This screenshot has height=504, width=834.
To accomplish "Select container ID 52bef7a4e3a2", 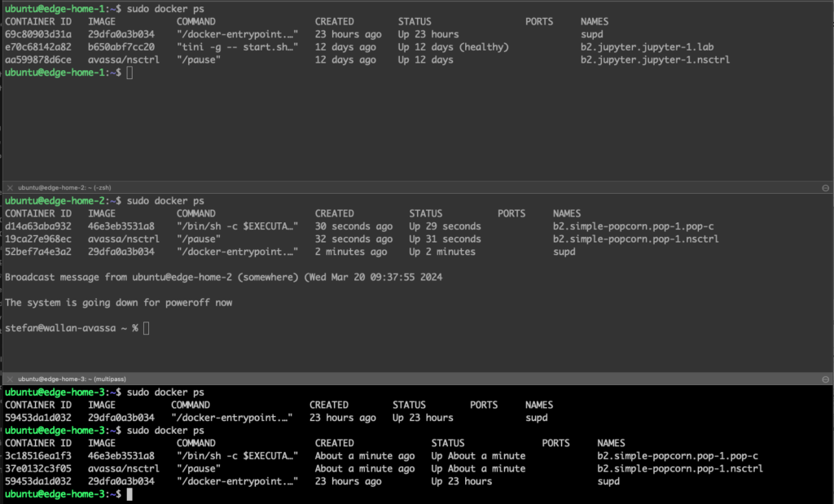I will [x=38, y=252].
